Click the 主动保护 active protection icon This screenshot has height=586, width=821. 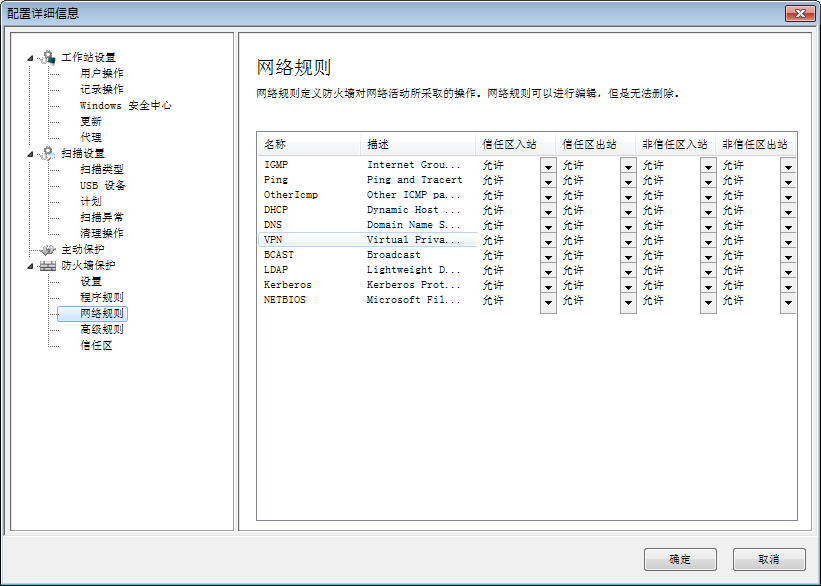[47, 249]
